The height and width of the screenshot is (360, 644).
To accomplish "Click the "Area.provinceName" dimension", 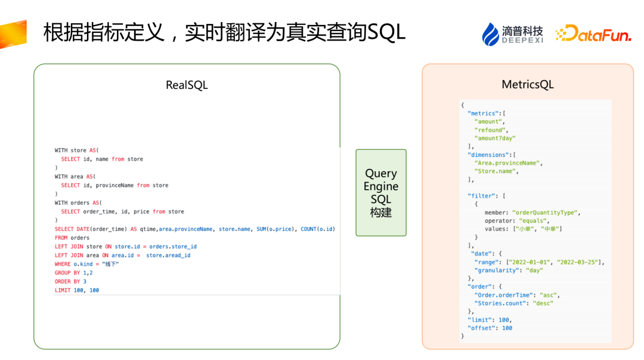I will (509, 163).
